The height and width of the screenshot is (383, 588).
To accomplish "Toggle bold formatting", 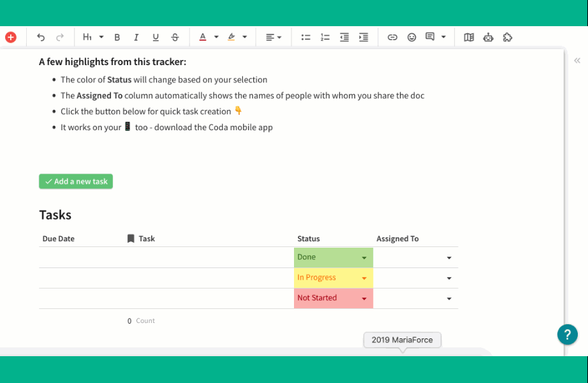I will click(117, 37).
